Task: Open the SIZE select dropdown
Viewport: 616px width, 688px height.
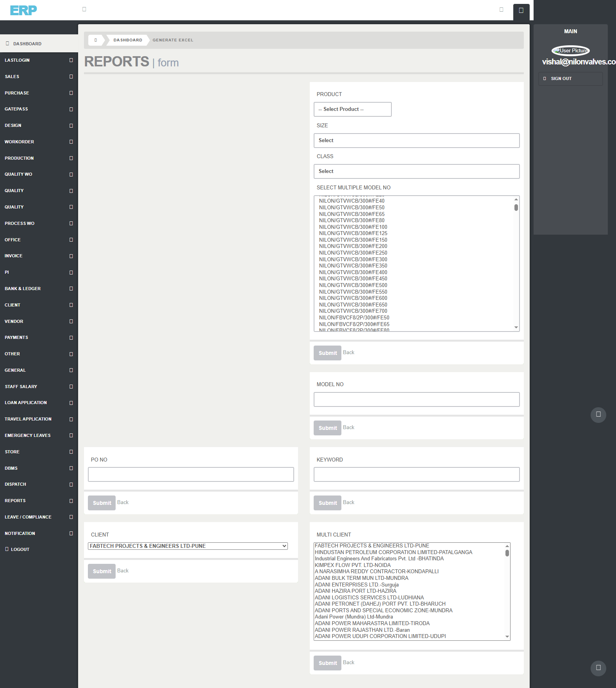Action: coord(416,141)
